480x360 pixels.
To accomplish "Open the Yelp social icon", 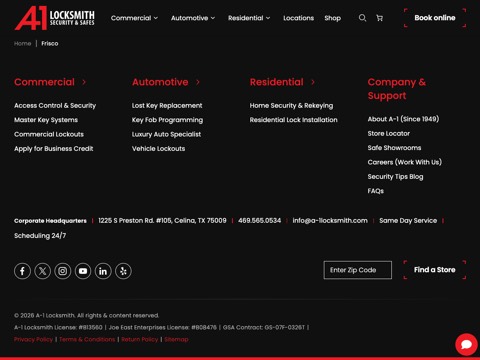I will coord(123,271).
